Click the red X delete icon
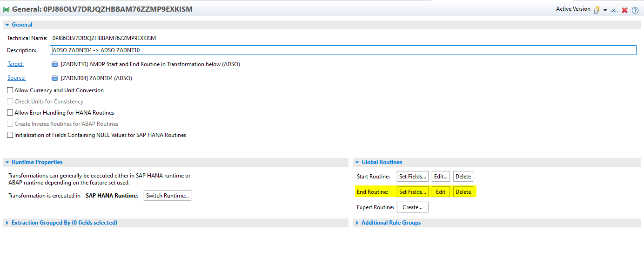 (x=625, y=10)
